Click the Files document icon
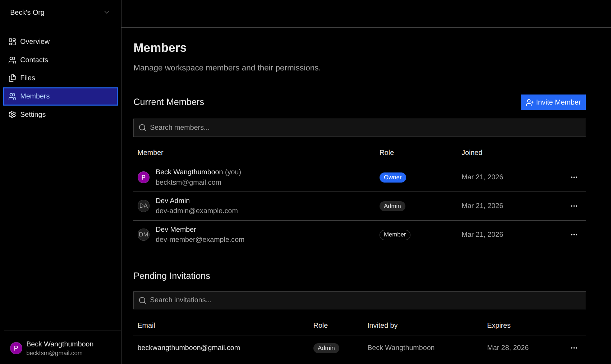 pyautogui.click(x=12, y=78)
